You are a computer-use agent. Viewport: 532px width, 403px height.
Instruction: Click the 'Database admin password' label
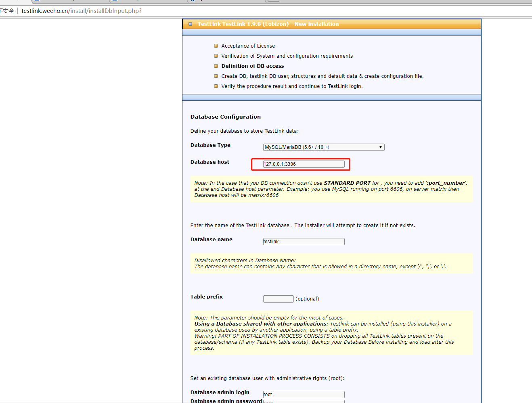point(226,401)
